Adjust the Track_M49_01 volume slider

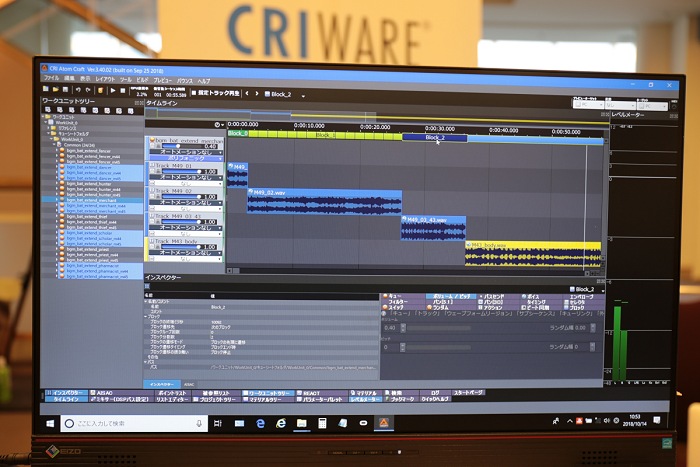[182, 171]
